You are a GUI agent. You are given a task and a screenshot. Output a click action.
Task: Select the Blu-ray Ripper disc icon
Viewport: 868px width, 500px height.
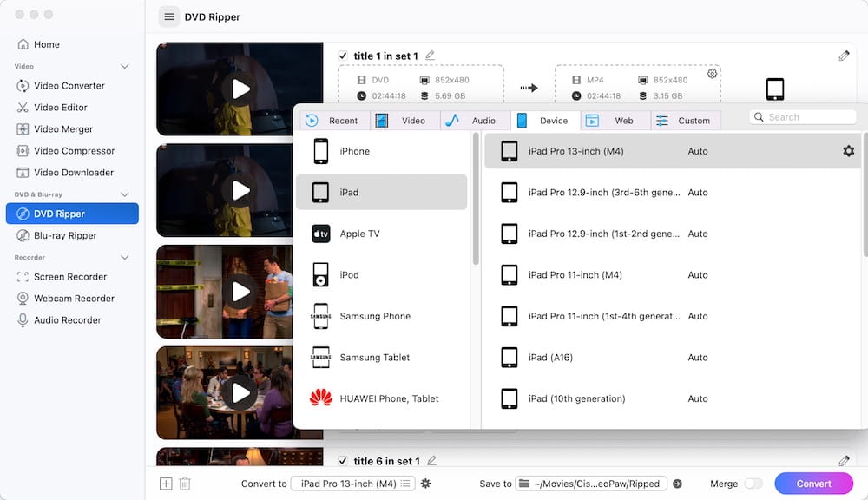click(x=23, y=235)
